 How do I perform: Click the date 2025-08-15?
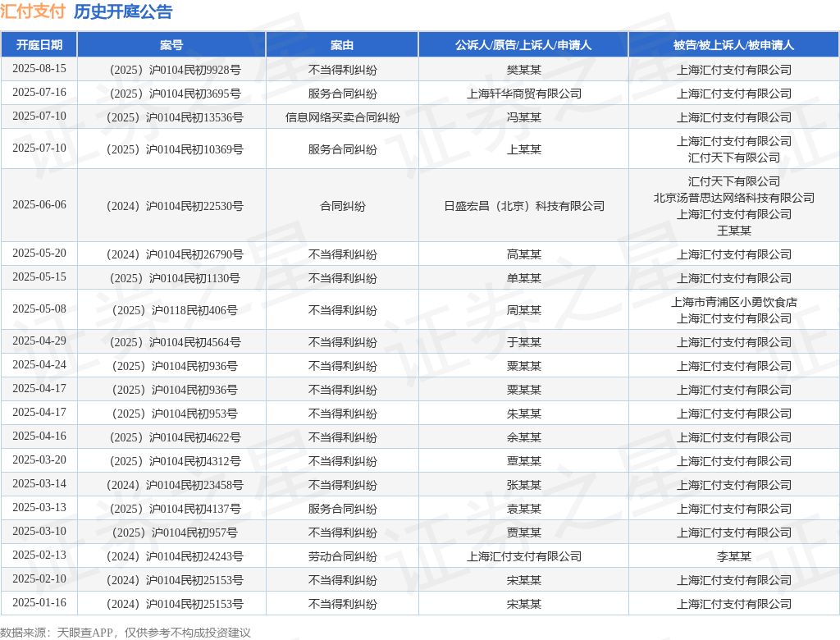tap(39, 69)
